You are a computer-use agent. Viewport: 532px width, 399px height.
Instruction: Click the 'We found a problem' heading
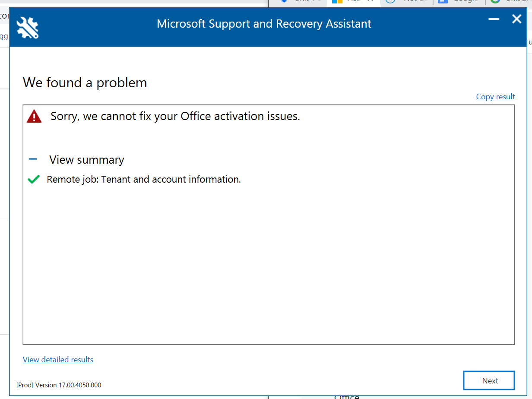tap(85, 82)
